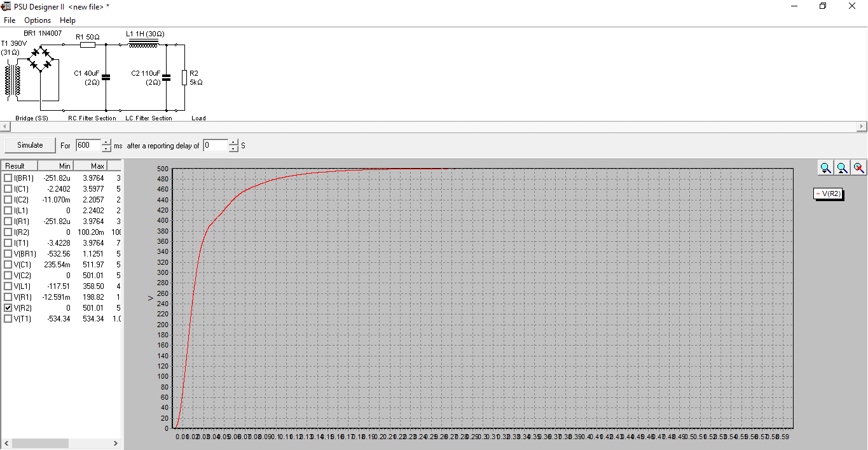Sort results by the Max column header
This screenshot has width=868, height=450.
90,166
